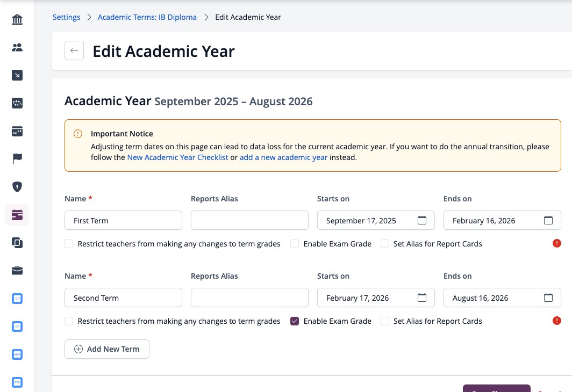The image size is (572, 392).
Task: Click the Reports Alias field for First Term
Action: (x=249, y=220)
